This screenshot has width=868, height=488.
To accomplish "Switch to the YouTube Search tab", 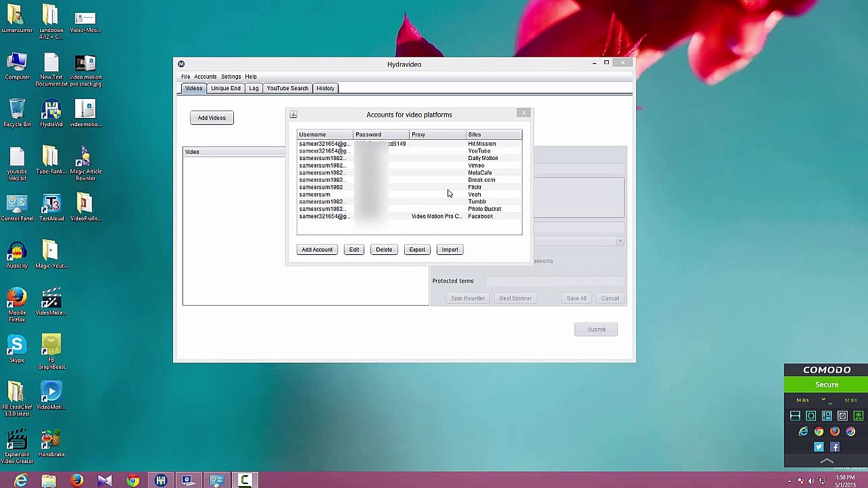I will 288,88.
